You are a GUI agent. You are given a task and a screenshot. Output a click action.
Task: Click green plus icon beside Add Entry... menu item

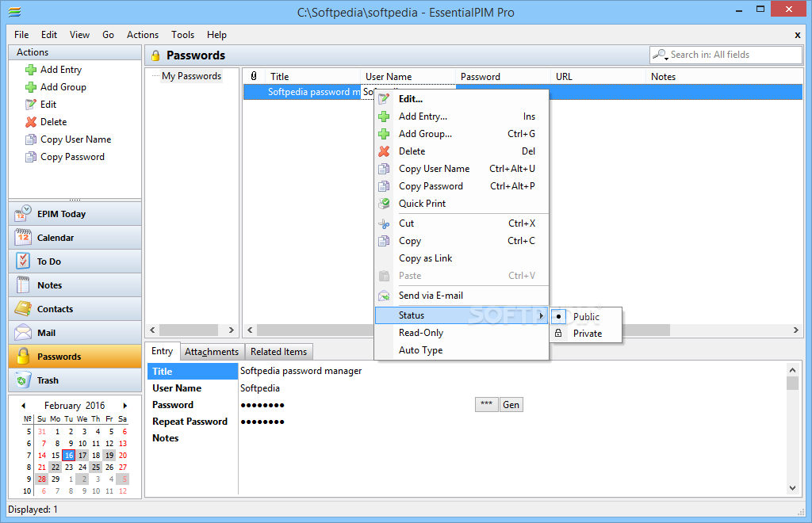tap(384, 116)
